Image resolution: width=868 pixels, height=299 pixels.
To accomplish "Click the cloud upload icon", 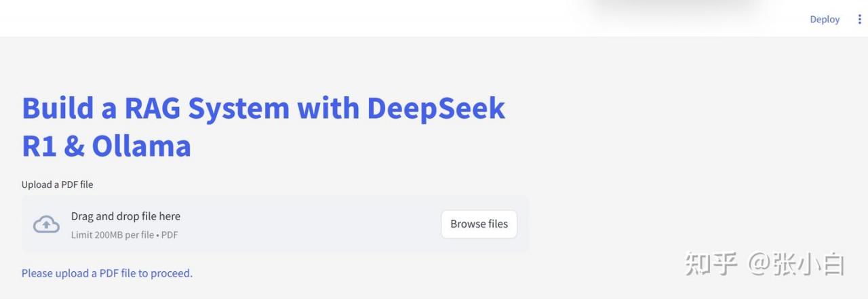I will pos(46,224).
